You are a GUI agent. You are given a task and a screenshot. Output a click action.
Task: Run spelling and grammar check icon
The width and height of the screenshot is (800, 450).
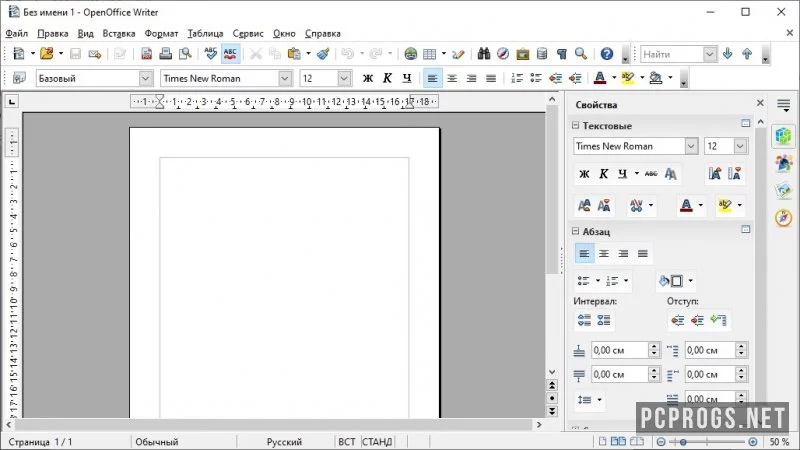pyautogui.click(x=210, y=54)
